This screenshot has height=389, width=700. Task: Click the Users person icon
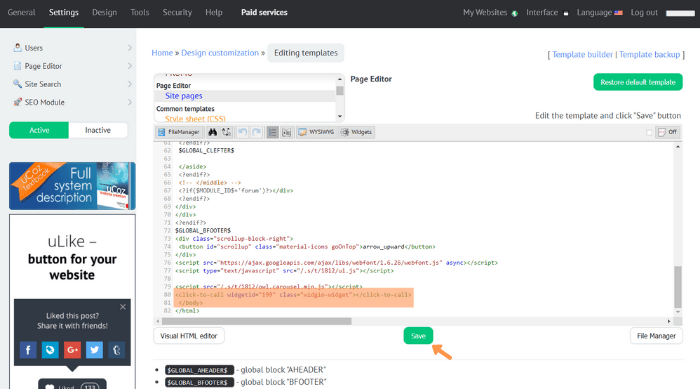pyautogui.click(x=17, y=47)
